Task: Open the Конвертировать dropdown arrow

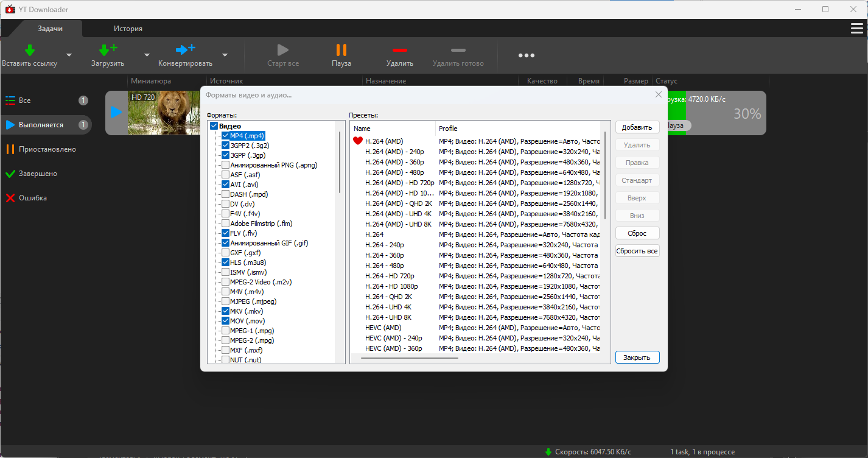Action: 225,55
